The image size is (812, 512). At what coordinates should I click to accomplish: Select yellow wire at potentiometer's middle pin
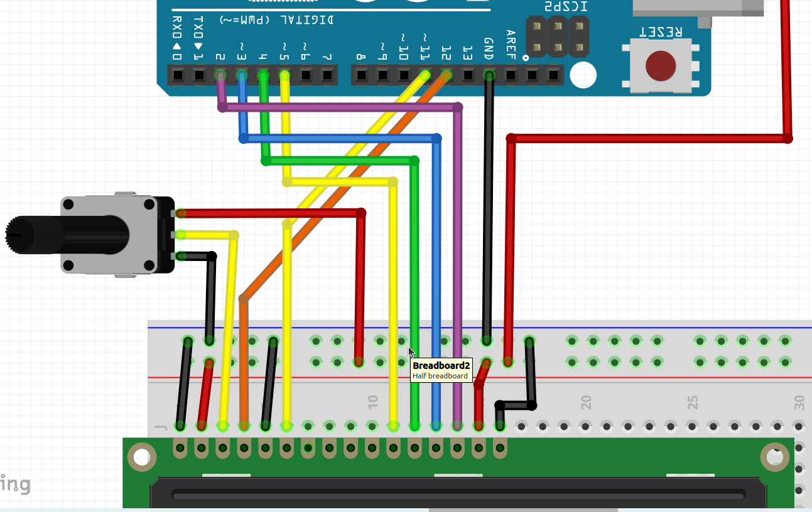207,235
